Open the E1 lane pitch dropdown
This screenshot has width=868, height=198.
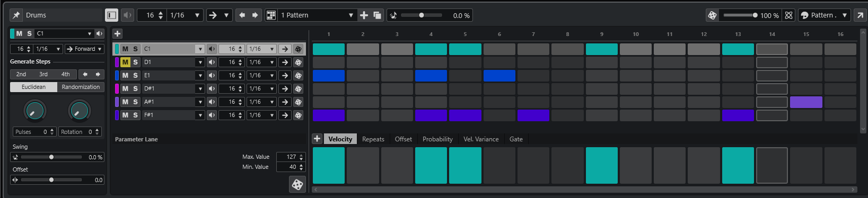[x=200, y=75]
